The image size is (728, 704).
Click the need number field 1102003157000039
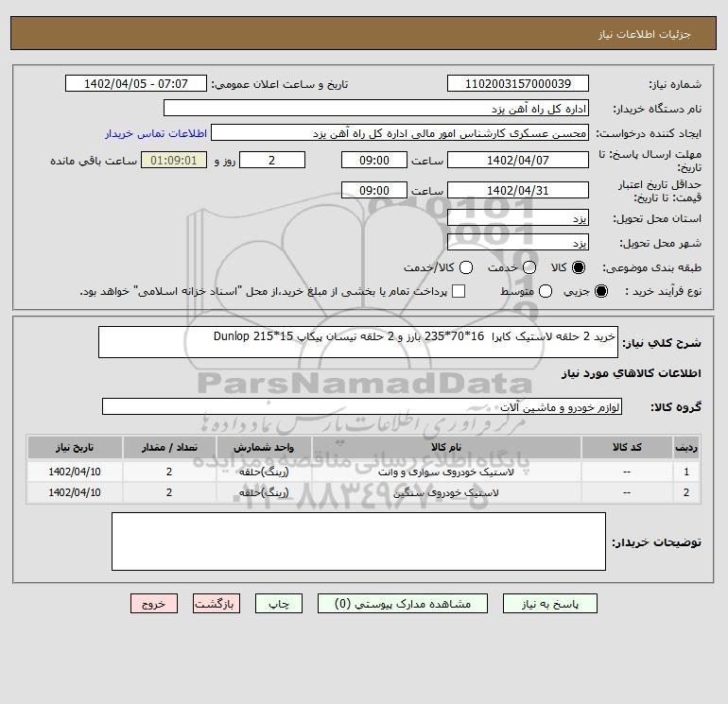(x=518, y=83)
